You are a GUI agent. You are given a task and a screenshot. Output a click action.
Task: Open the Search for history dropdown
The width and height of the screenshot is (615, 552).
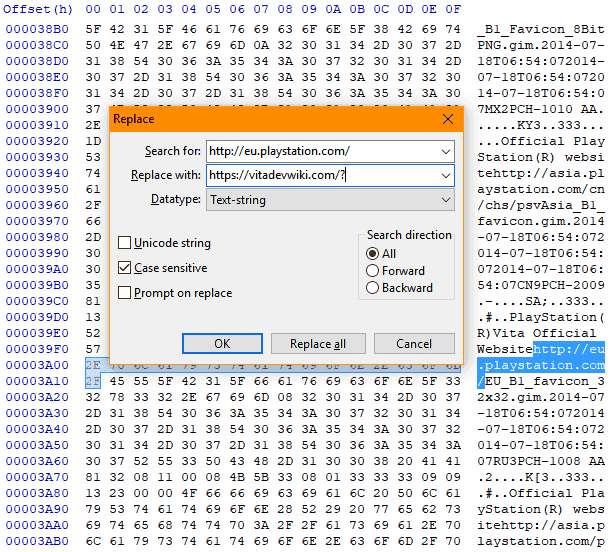tap(446, 151)
